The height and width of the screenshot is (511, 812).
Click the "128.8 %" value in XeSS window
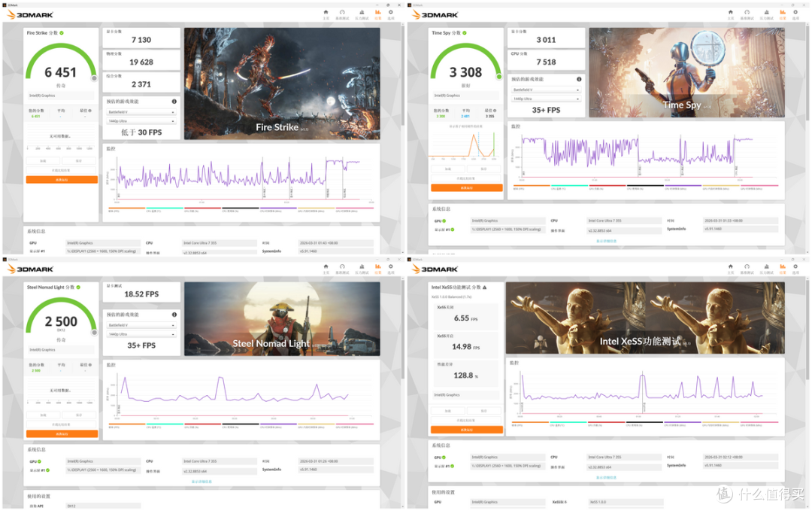pos(465,376)
